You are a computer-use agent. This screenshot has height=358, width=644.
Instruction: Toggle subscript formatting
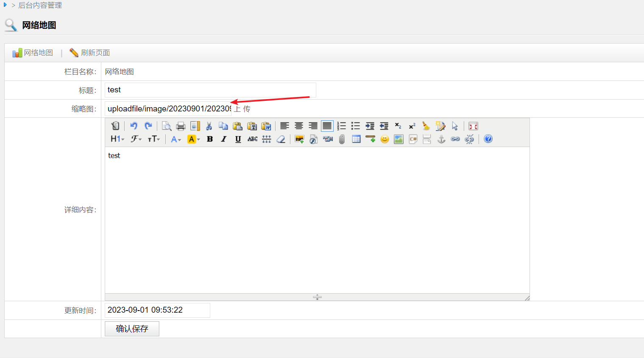[x=398, y=126]
